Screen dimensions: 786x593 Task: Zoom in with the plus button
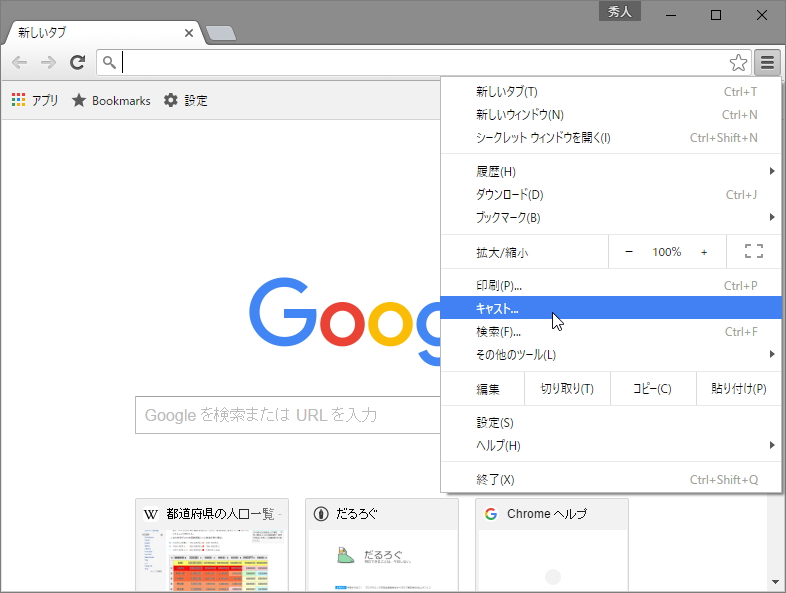(704, 252)
